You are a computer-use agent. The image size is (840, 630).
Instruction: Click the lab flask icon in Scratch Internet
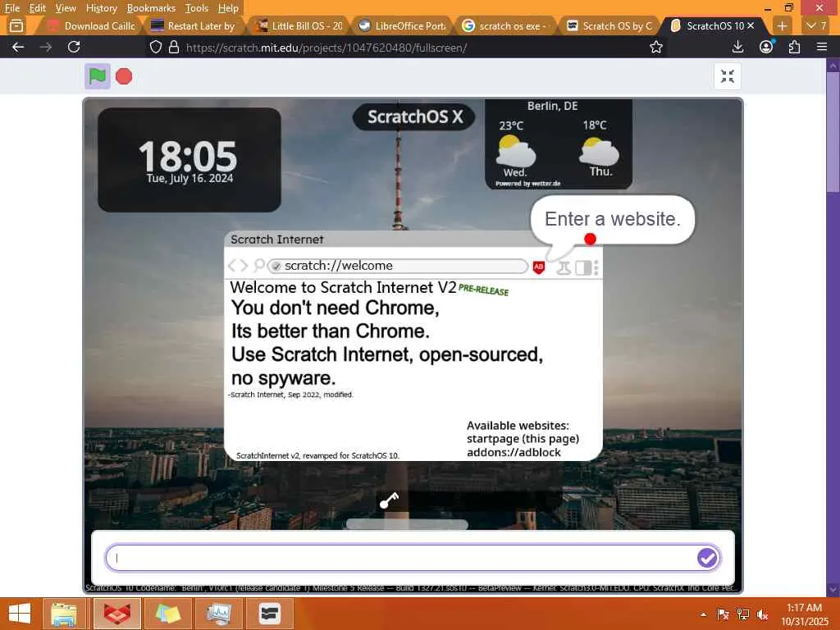(x=563, y=267)
